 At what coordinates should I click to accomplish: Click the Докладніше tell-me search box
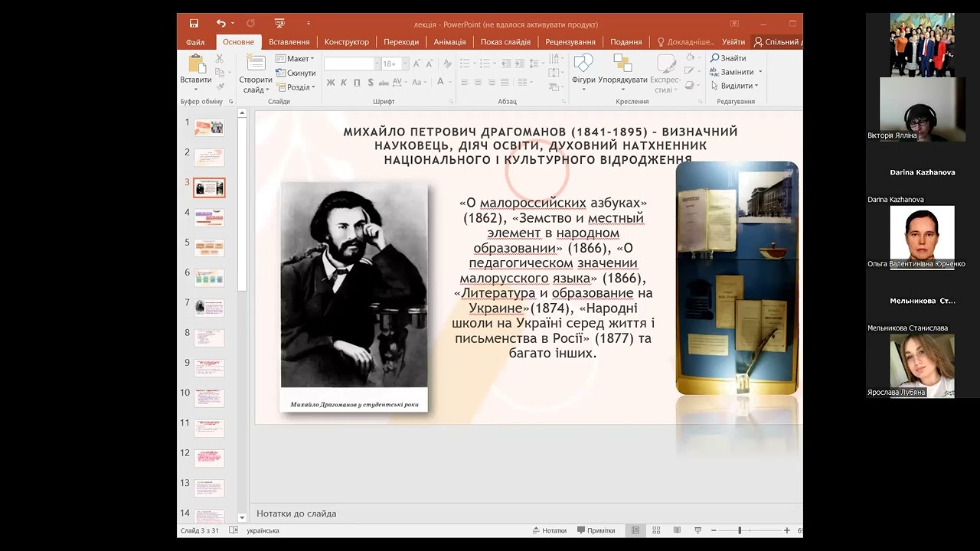(685, 42)
